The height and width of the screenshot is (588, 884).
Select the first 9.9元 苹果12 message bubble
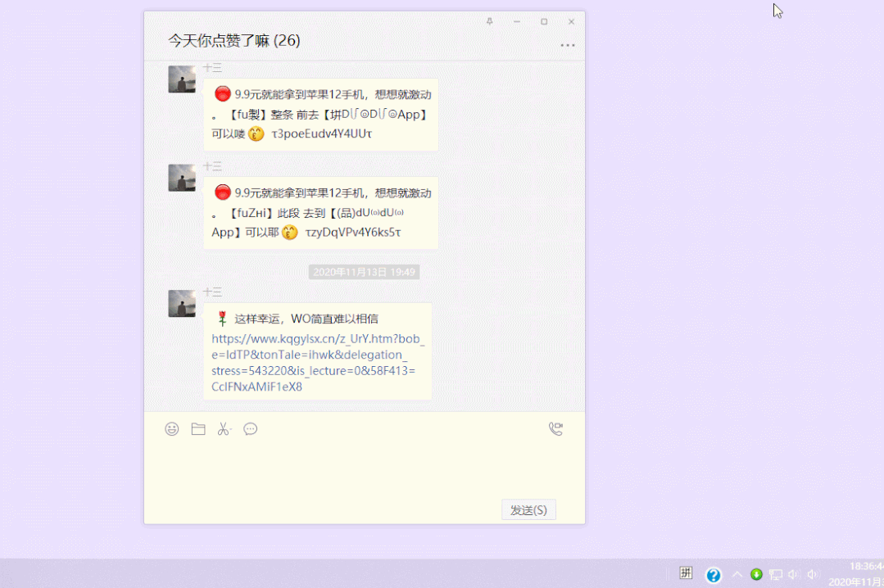(x=321, y=114)
